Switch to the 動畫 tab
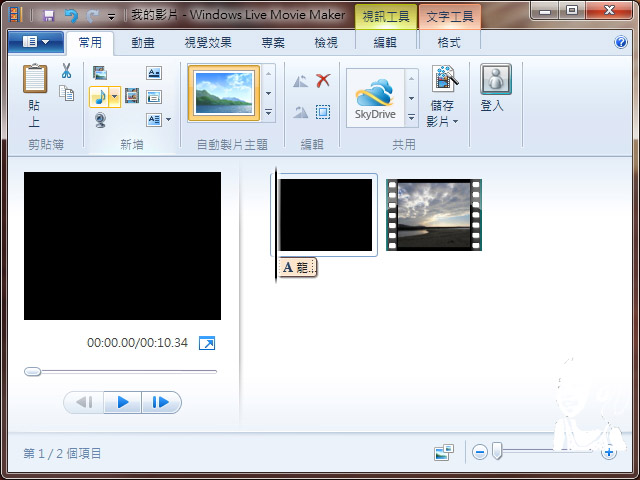The width and height of the screenshot is (640, 480). [x=143, y=42]
